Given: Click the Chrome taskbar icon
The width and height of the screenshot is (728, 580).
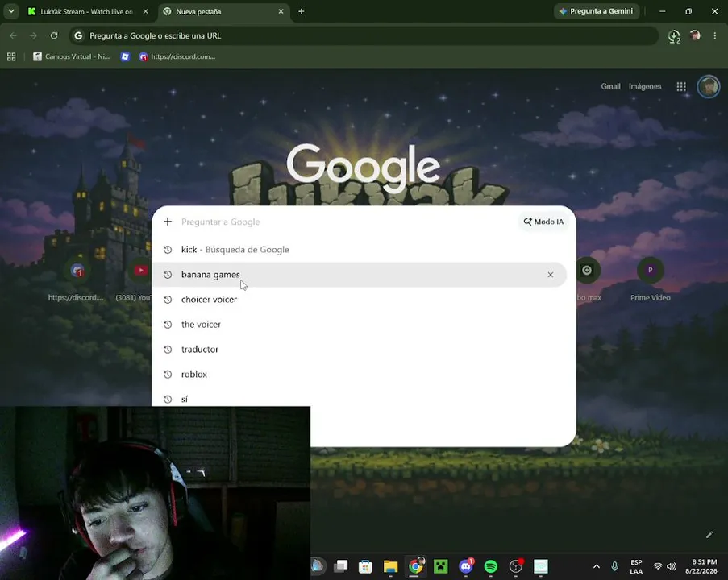Looking at the screenshot, I should tap(415, 566).
